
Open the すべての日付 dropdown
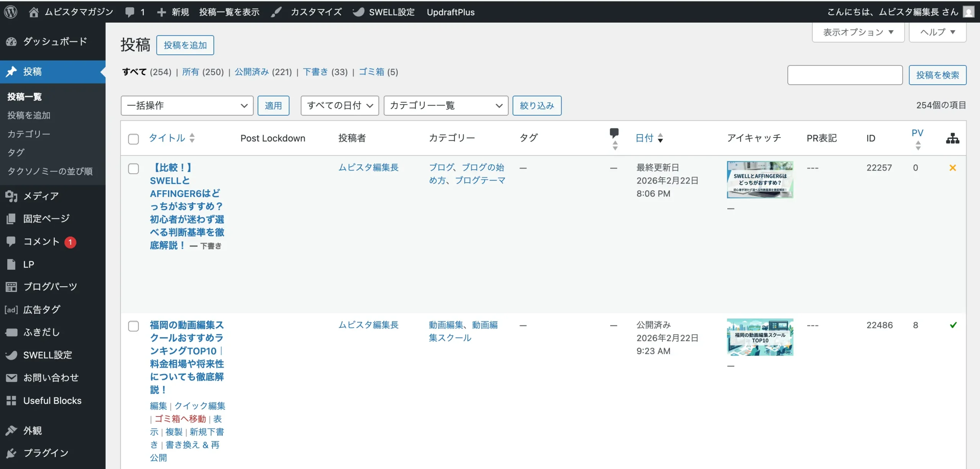(339, 105)
